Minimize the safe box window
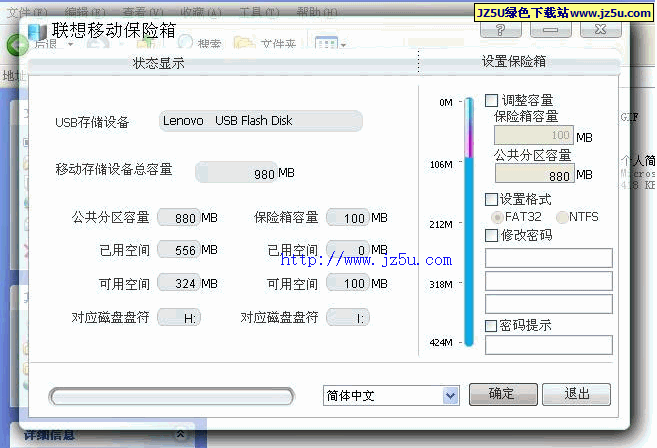This screenshot has width=657, height=448. click(551, 29)
